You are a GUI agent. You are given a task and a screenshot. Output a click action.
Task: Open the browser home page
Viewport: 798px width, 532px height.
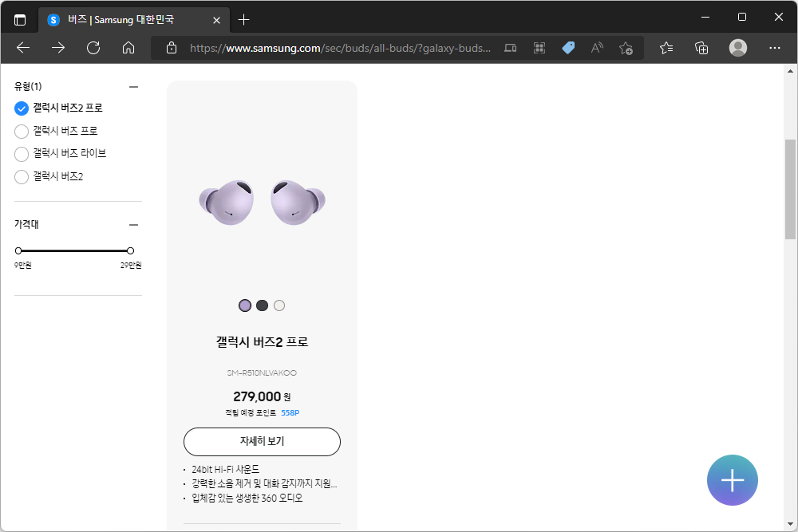128,48
